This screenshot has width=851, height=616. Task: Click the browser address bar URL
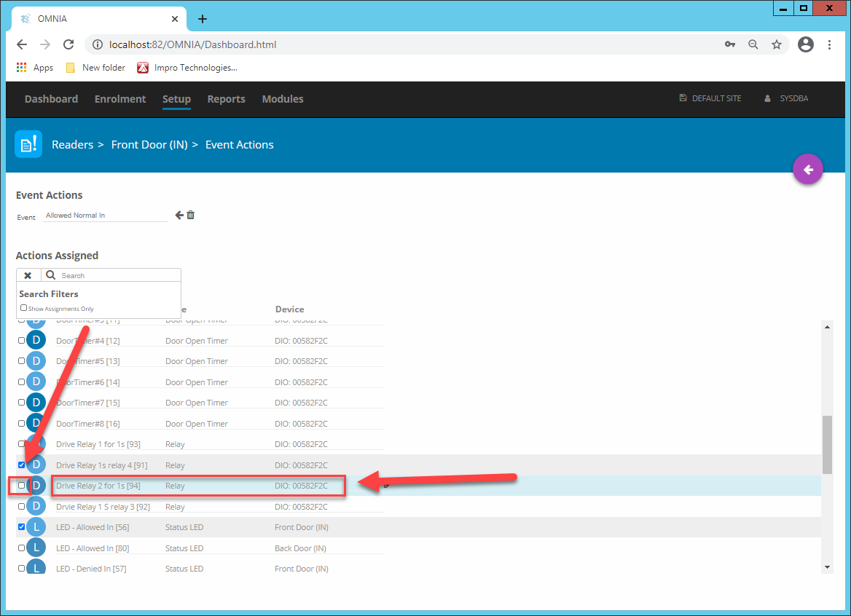pos(192,44)
